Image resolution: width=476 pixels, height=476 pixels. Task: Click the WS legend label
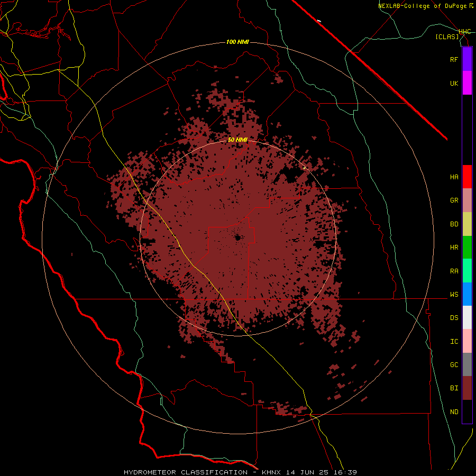click(454, 295)
